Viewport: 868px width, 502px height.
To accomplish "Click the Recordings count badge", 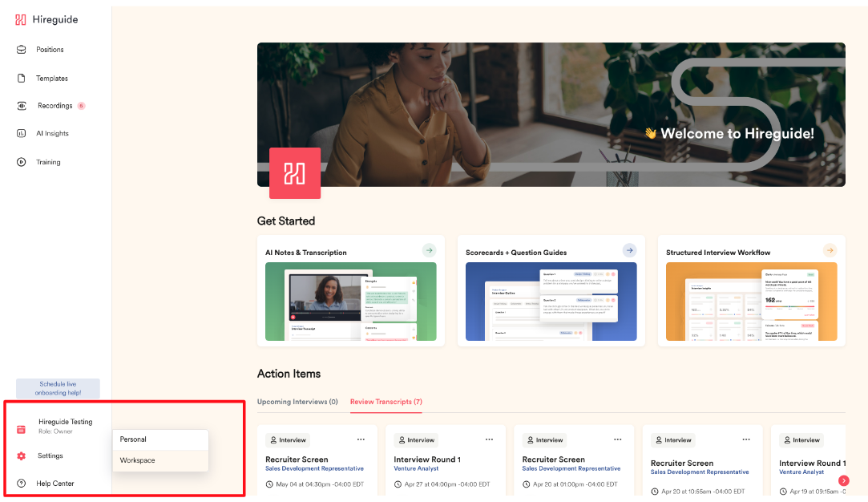I will click(82, 106).
